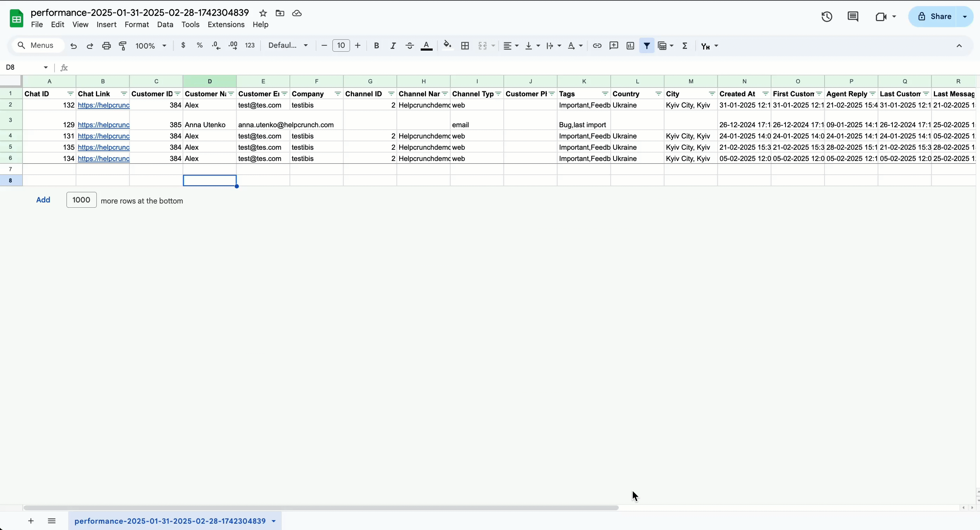Open the Data menu
The height and width of the screenshot is (530, 980).
click(x=165, y=25)
